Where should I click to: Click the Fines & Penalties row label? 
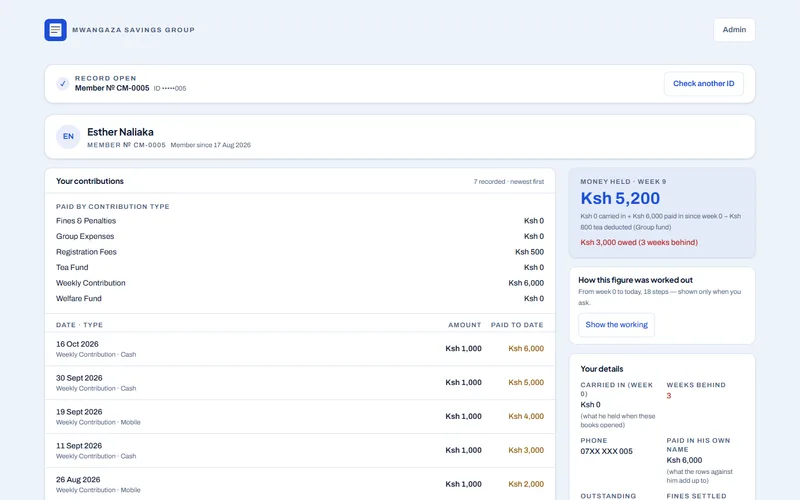tap(86, 221)
